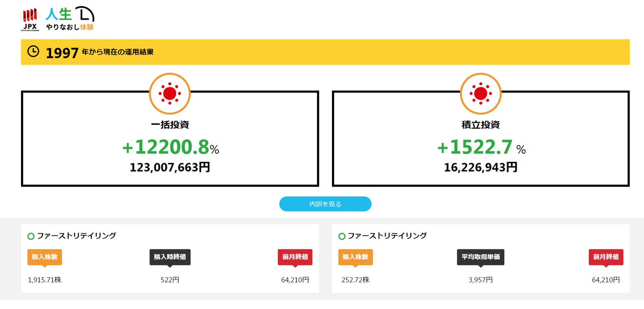Click the sun icon above 積立投資

(x=481, y=94)
